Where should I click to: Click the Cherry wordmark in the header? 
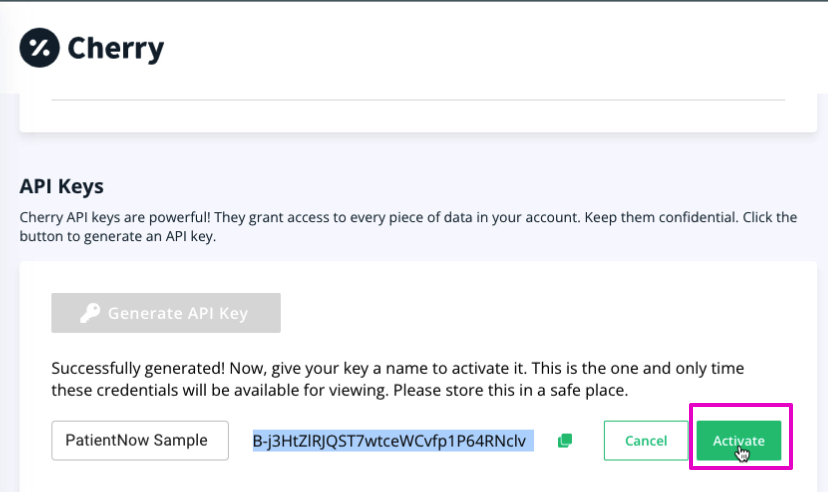tap(115, 47)
